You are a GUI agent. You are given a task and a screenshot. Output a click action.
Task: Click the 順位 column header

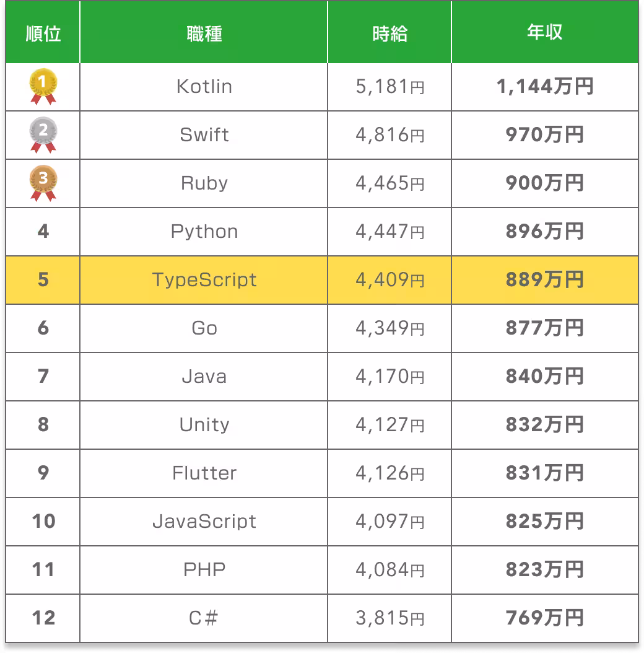pyautogui.click(x=43, y=33)
